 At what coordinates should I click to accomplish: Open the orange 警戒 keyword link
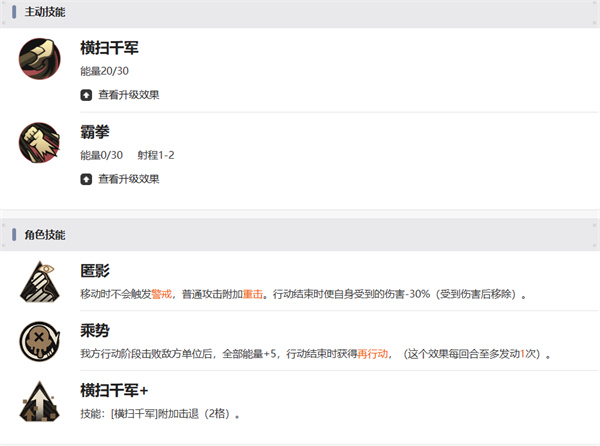(161, 294)
